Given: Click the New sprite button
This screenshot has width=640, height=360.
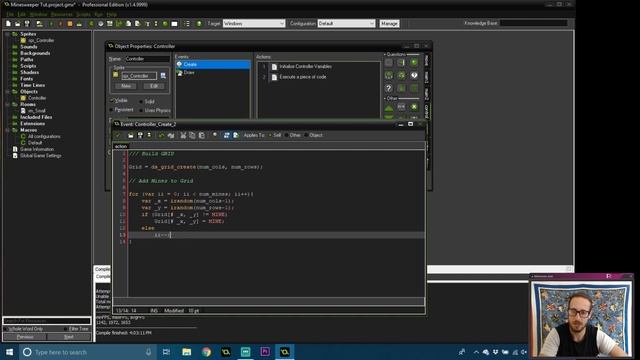Looking at the screenshot, I should coord(126,86).
